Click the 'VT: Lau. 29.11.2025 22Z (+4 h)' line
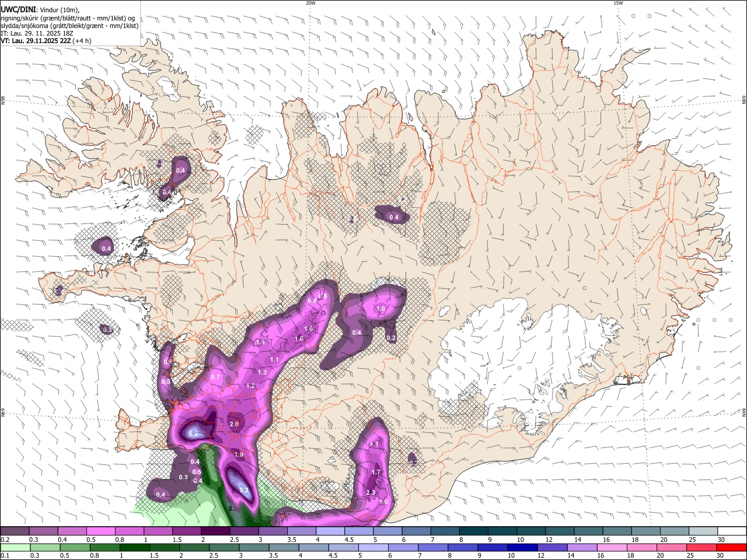 point(46,41)
